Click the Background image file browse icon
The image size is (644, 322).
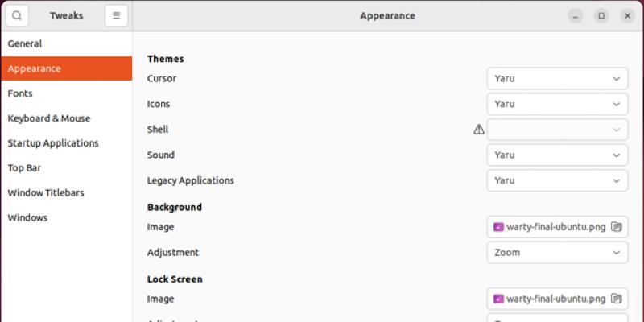617,227
